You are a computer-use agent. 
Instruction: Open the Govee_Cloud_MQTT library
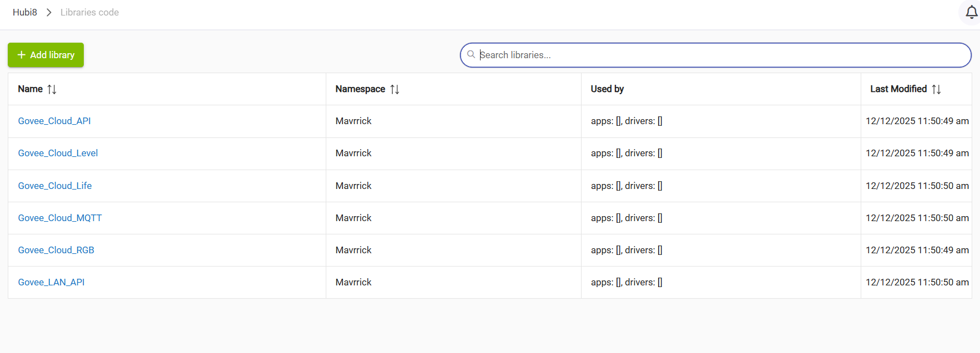60,218
